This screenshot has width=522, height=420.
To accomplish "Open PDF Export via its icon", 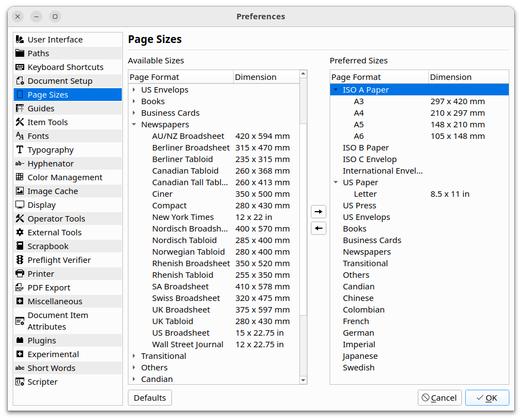I will [x=20, y=288].
